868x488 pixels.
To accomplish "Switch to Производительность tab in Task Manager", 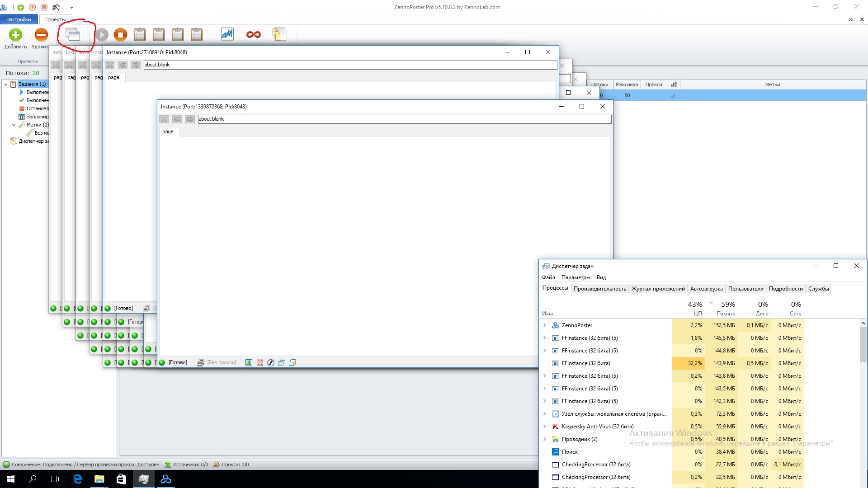I will 599,289.
